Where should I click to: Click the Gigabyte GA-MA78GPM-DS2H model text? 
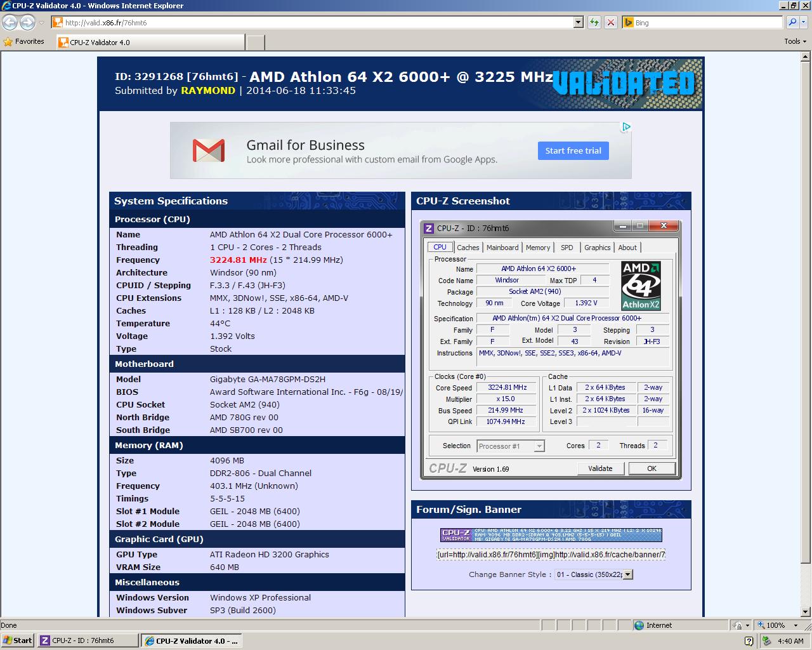[x=268, y=379]
